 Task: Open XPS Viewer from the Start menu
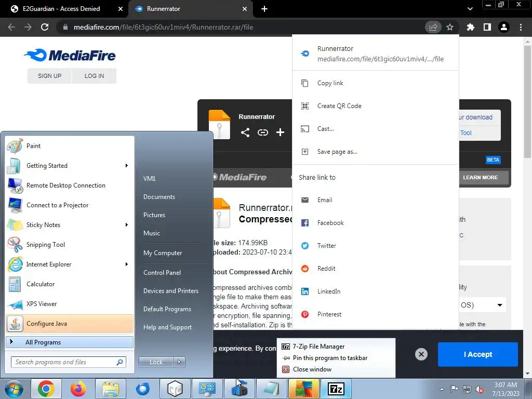70,303
